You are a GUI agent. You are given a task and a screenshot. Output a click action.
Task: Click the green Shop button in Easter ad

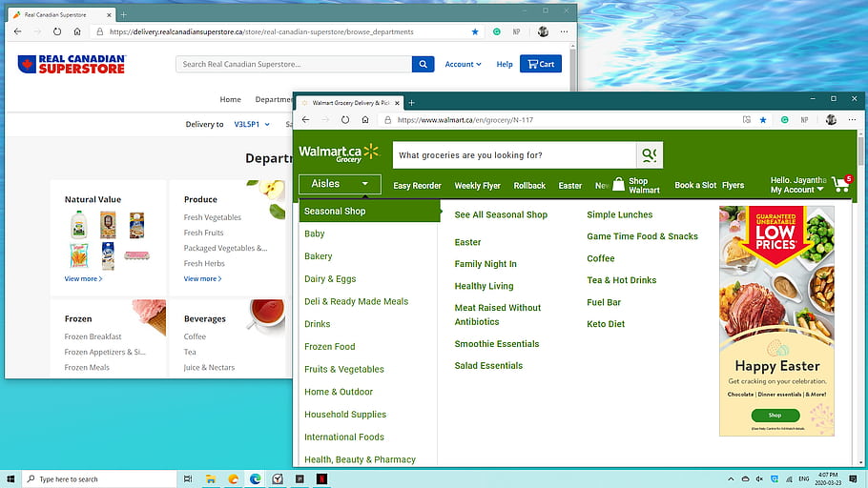coord(775,415)
